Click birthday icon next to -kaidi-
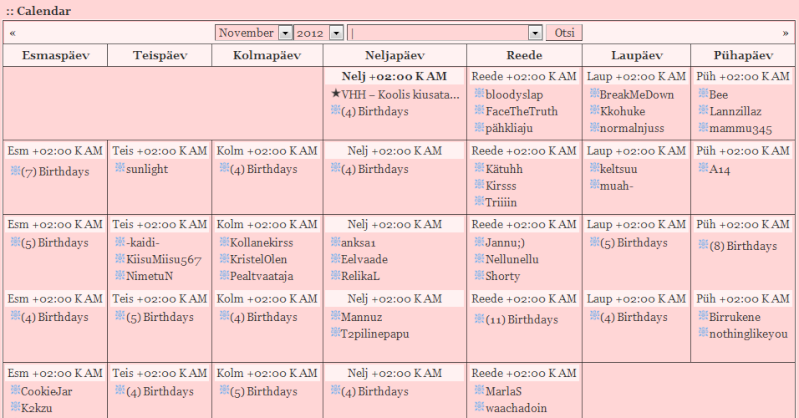The width and height of the screenshot is (799, 418). coord(120,242)
